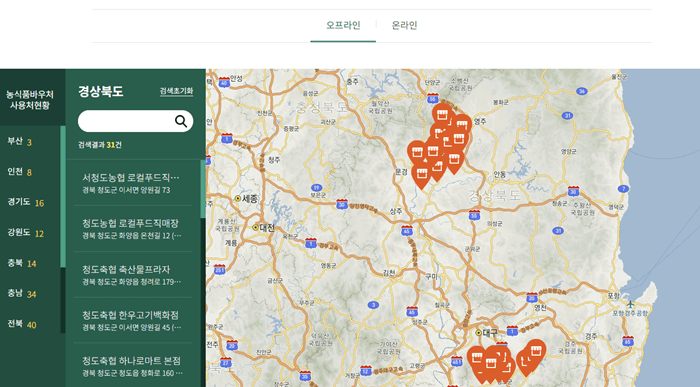Click the store marker closest to 영주
The image size is (700, 387).
(x=462, y=125)
